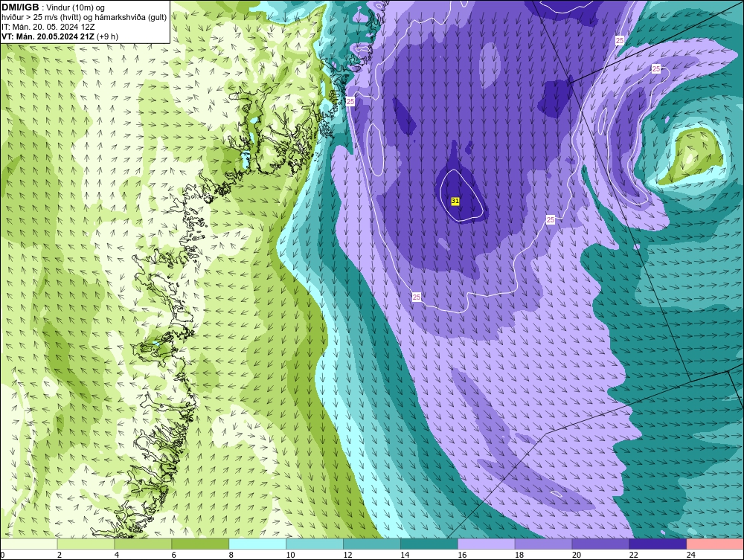
Task: Click the legend scale value 16
Action: 462,555
